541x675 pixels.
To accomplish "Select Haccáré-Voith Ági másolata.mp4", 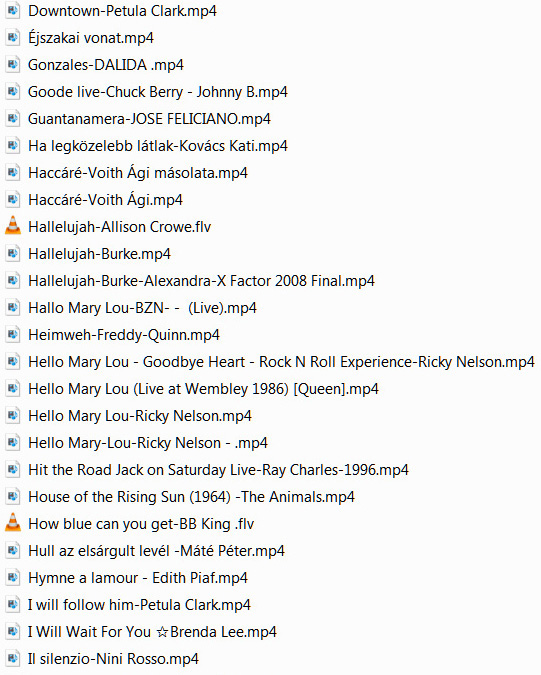I will point(138,173).
